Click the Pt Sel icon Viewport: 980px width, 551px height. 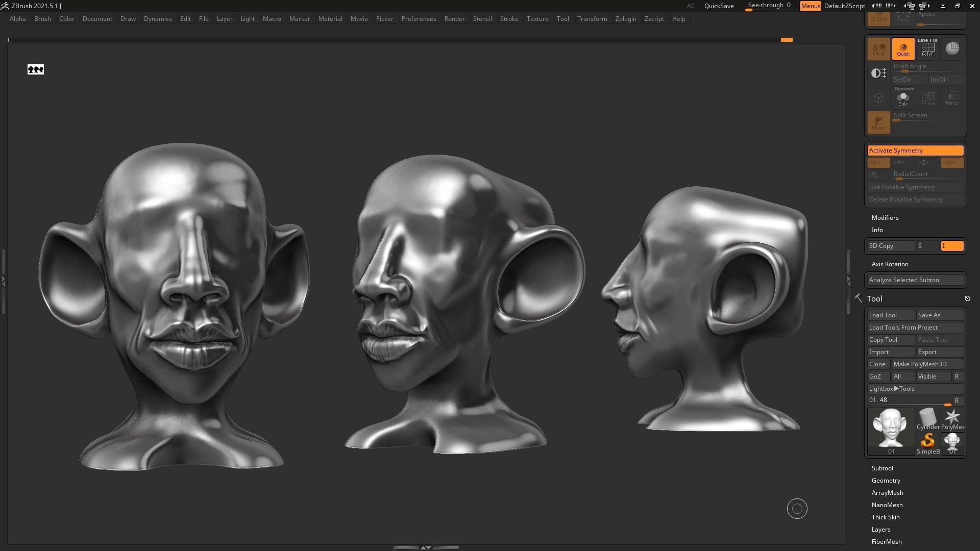pyautogui.click(x=927, y=98)
